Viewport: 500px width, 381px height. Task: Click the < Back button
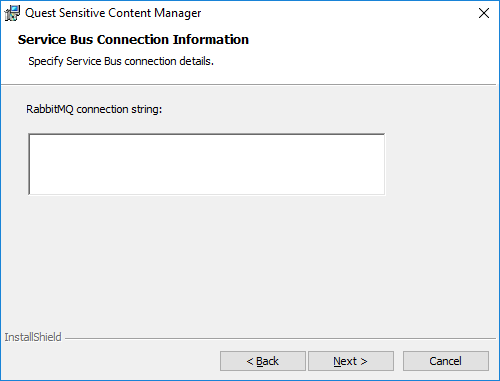pyautogui.click(x=263, y=361)
